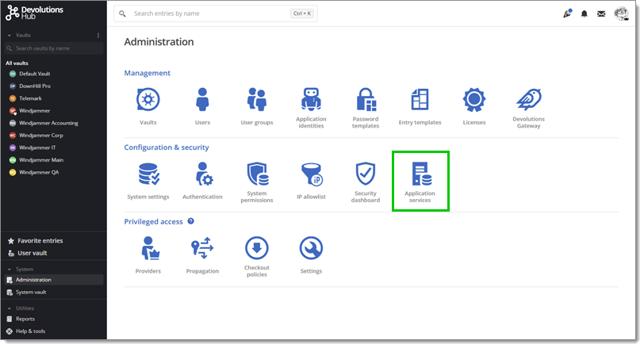The width and height of the screenshot is (644, 348).
Task: Click the All vaults heading
Action: click(17, 63)
